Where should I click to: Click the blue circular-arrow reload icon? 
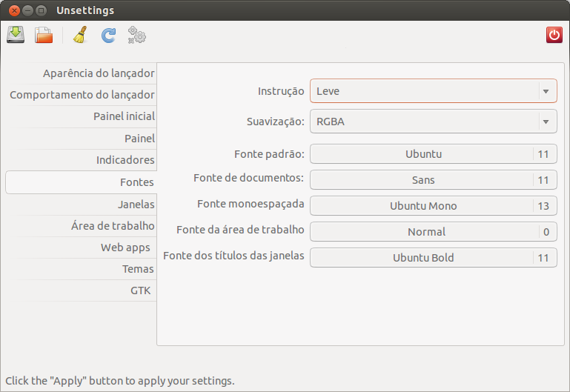click(x=108, y=35)
